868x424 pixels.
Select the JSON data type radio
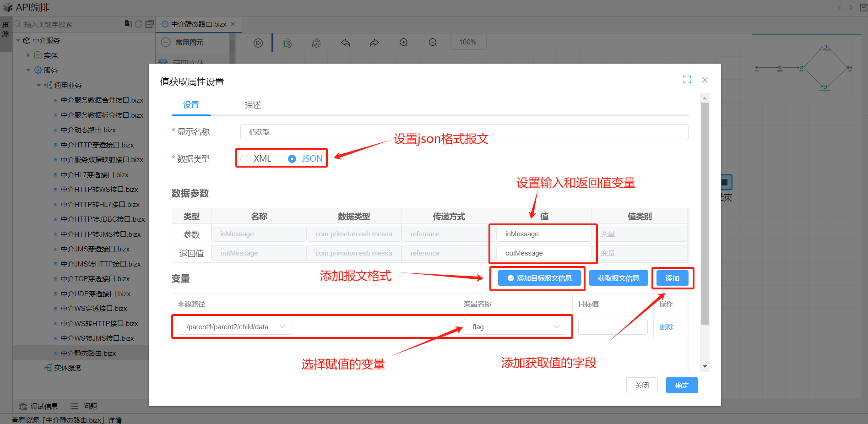coord(292,159)
